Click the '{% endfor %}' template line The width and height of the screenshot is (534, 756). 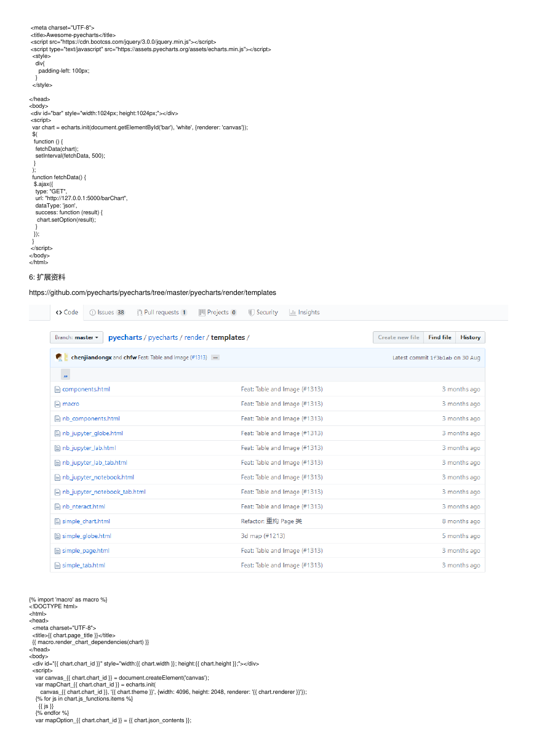click(52, 713)
